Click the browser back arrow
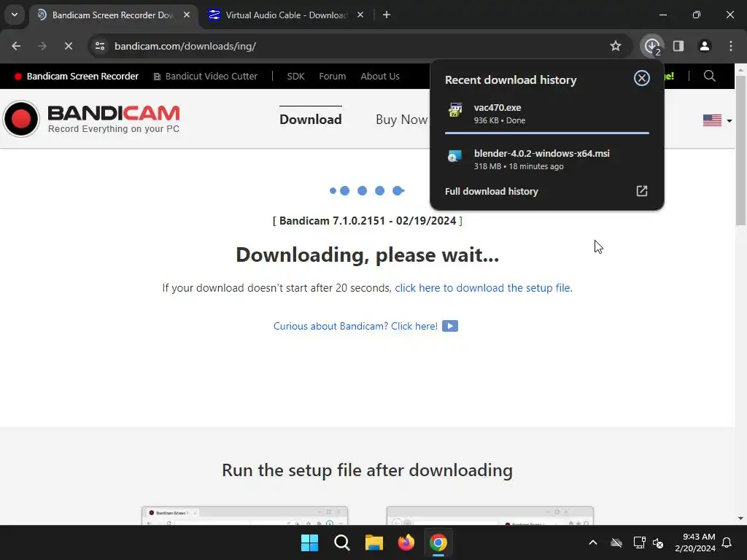Viewport: 747px width, 560px height. (16, 46)
